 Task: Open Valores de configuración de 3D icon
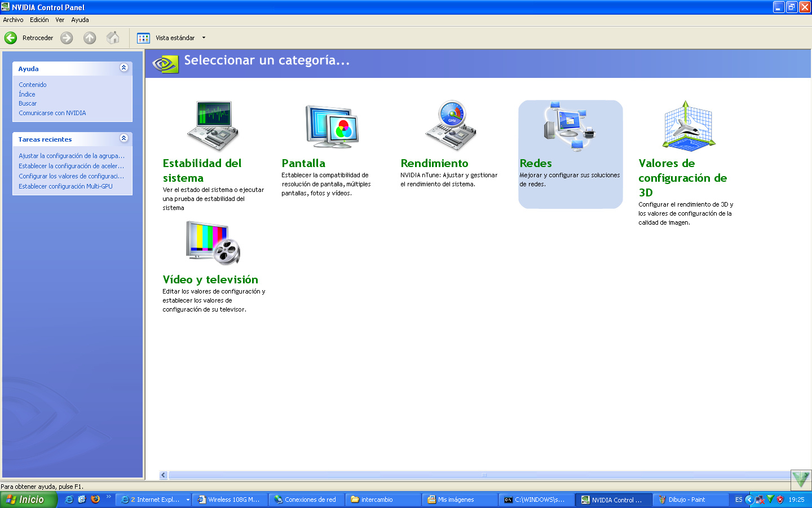click(x=688, y=126)
